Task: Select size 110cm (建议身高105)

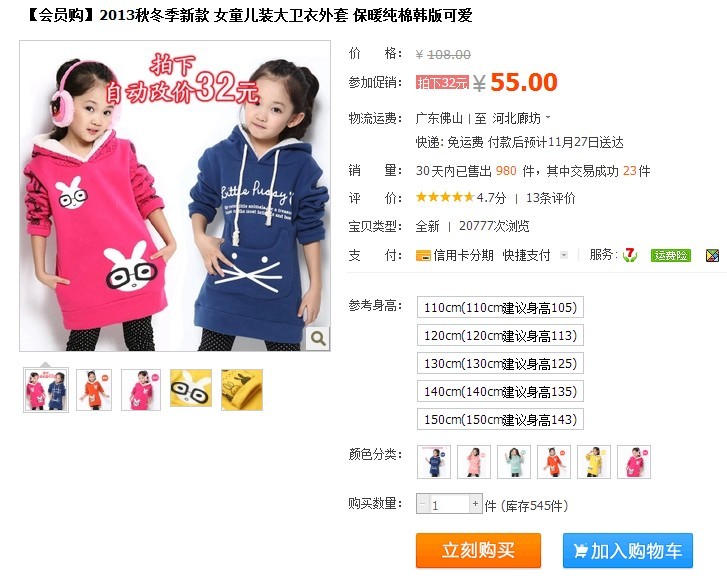Action: pos(500,307)
